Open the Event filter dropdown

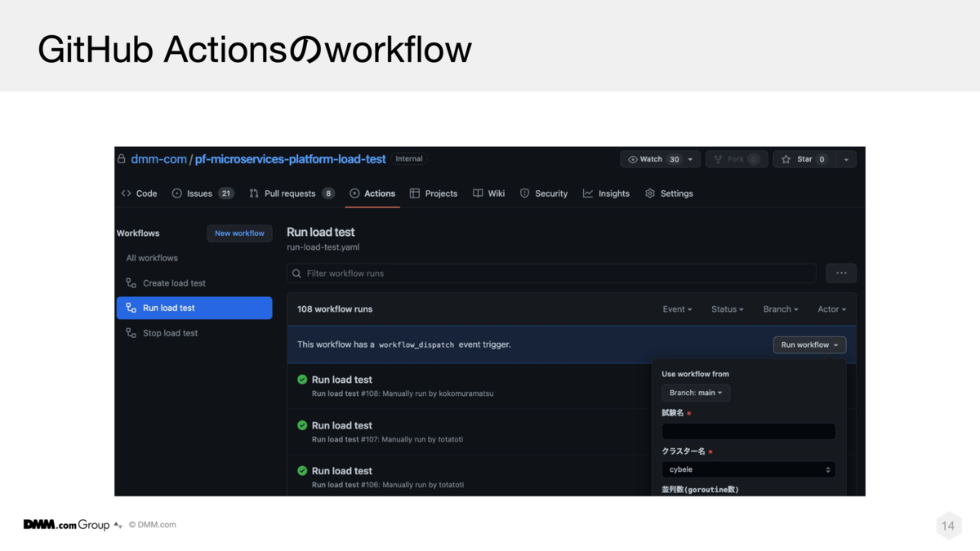point(677,309)
